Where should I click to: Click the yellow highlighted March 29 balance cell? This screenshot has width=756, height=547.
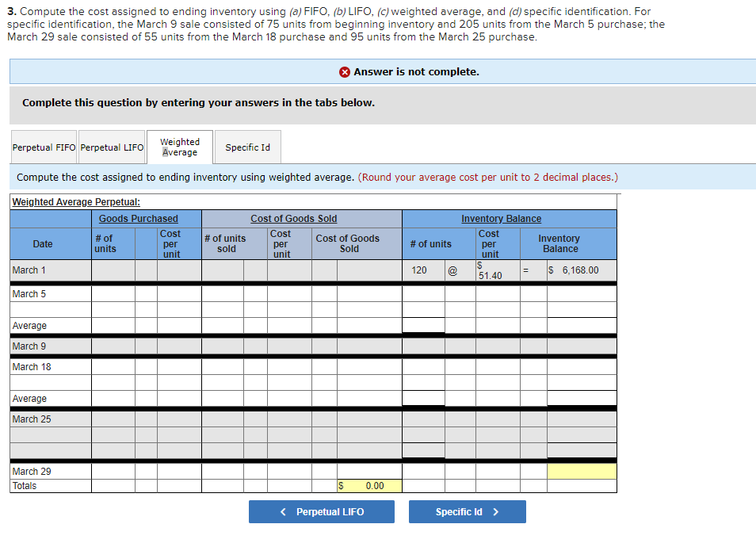[582, 471]
